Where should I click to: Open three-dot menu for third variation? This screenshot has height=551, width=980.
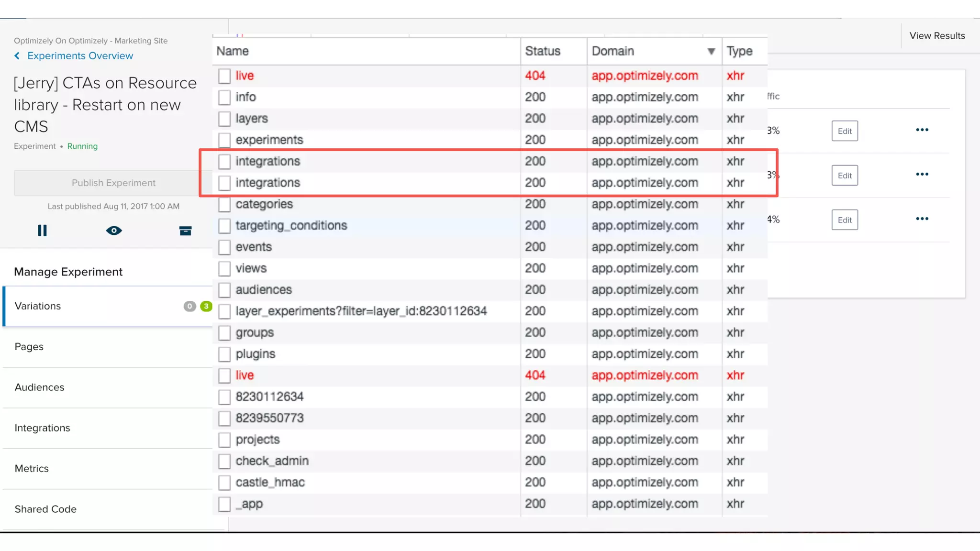coord(922,219)
